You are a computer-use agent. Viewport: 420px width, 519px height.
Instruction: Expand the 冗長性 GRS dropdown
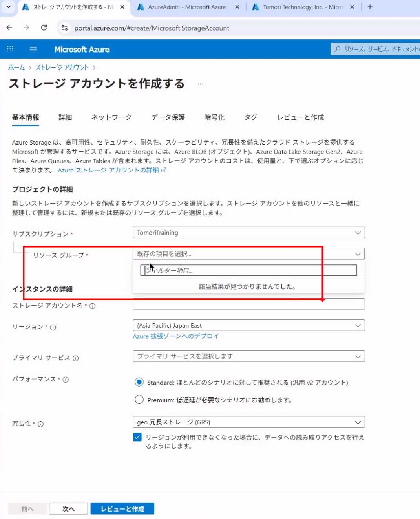point(248,422)
